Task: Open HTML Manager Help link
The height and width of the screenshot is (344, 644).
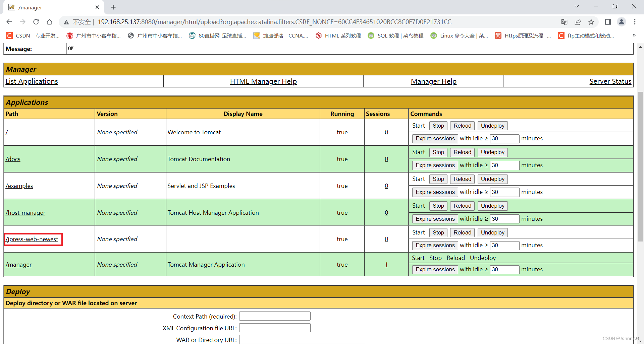Action: tap(263, 81)
